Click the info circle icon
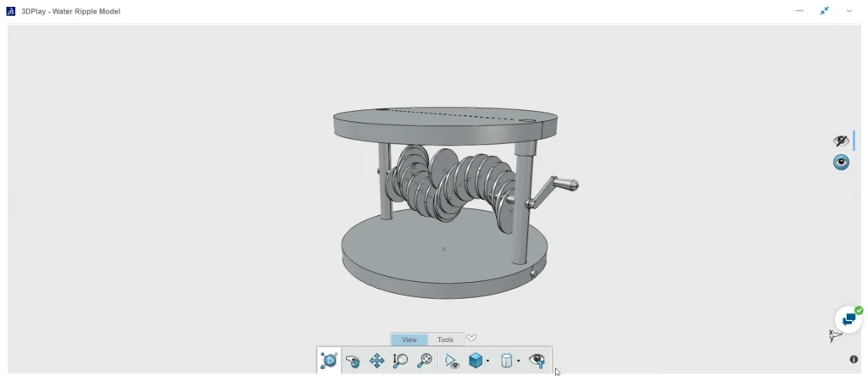Image resolution: width=868 pixels, height=376 pixels. 854,359
